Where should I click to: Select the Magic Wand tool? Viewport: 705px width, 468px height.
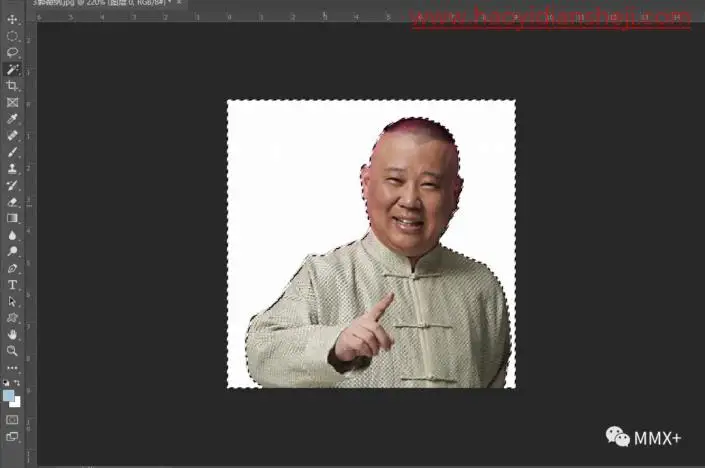tap(12, 69)
